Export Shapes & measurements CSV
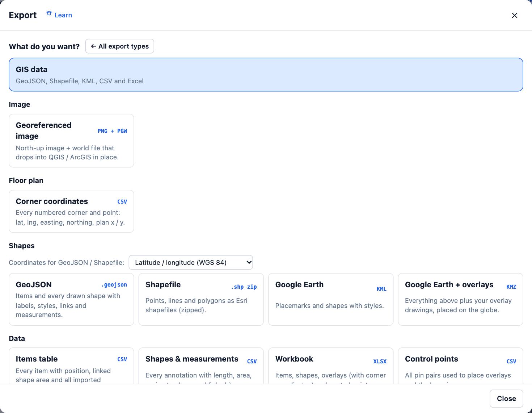This screenshot has width=532, height=413. point(201,366)
